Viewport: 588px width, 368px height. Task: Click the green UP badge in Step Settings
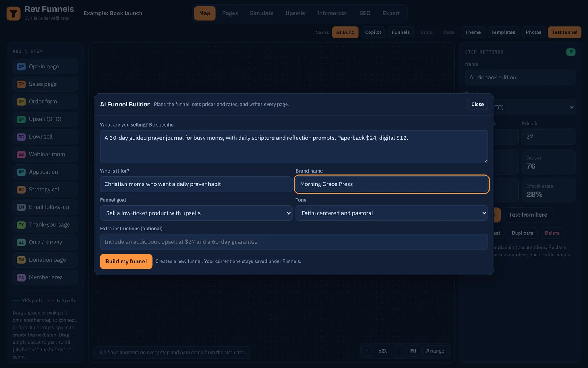tap(571, 52)
